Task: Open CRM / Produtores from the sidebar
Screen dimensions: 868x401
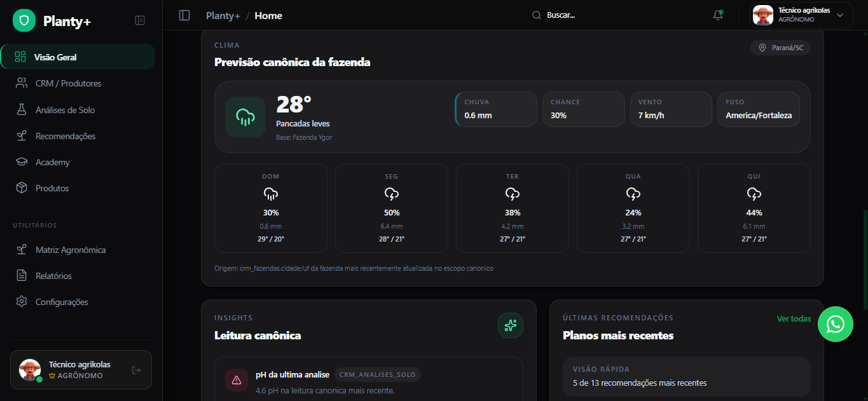Action: [x=68, y=83]
